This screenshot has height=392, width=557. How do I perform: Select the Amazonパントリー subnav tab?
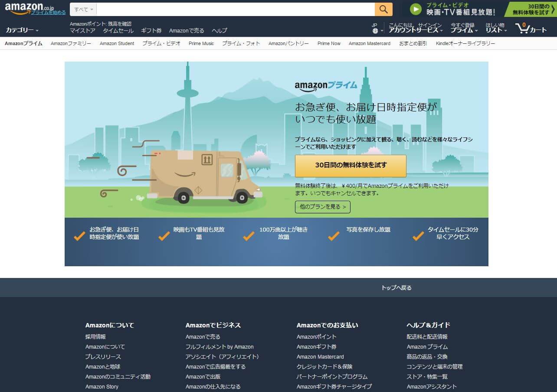[x=288, y=43]
